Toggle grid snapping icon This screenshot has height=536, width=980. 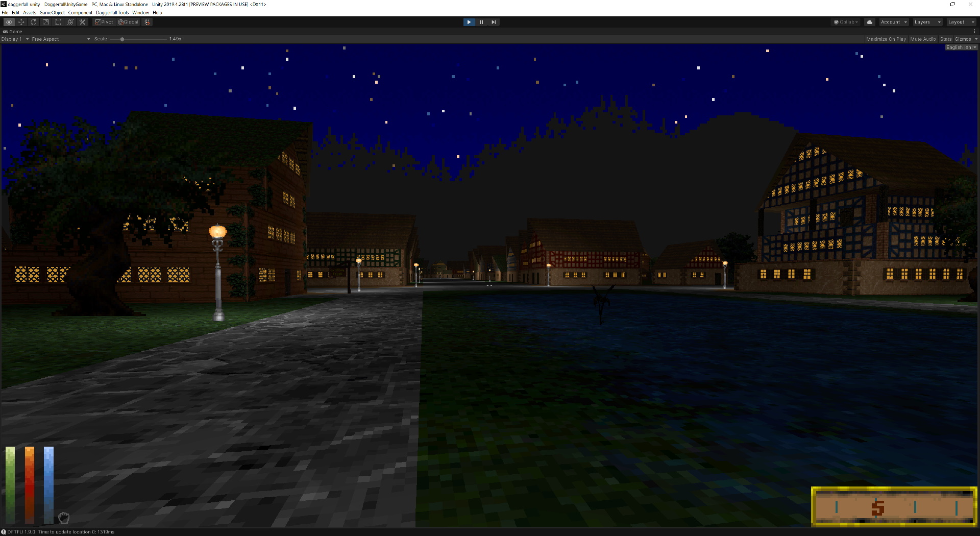pos(147,22)
